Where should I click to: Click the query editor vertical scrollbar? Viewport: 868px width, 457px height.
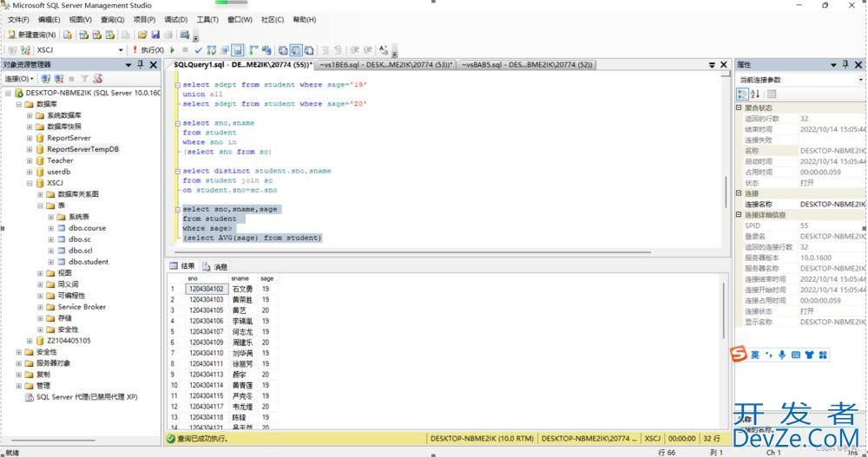726,192
